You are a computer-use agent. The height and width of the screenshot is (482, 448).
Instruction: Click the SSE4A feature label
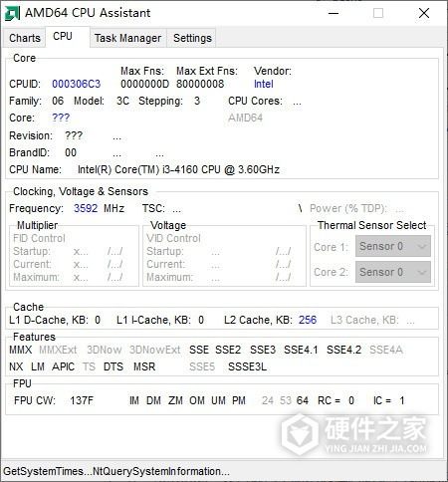[x=386, y=350]
